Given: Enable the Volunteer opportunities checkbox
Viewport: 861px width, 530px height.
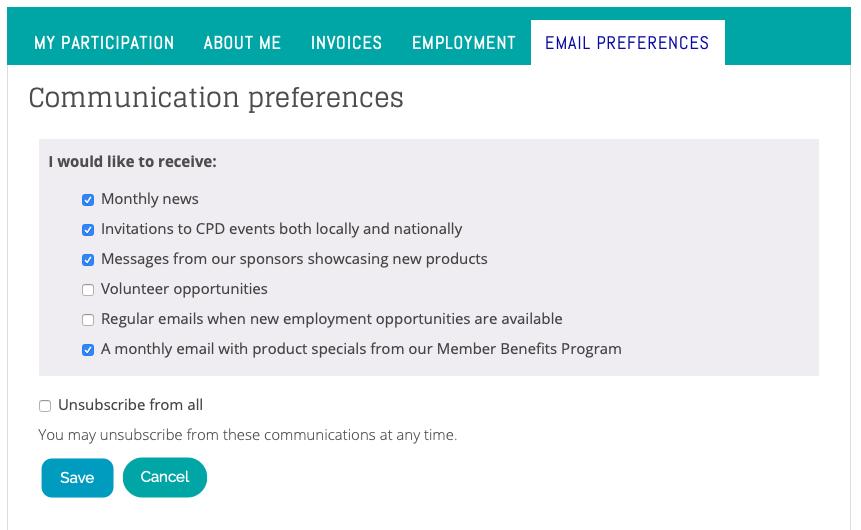Looking at the screenshot, I should [x=88, y=289].
